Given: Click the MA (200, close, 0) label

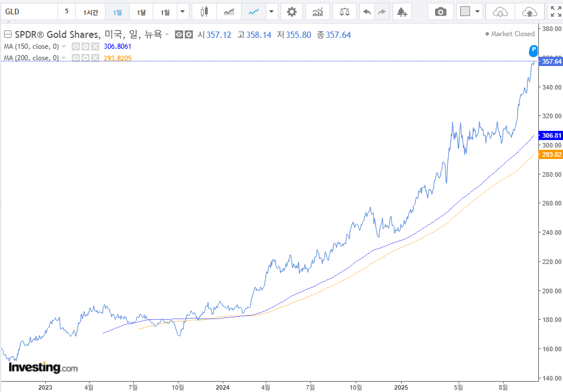Looking at the screenshot, I should (x=31, y=58).
